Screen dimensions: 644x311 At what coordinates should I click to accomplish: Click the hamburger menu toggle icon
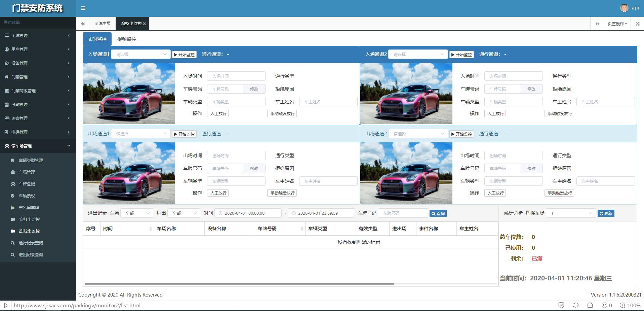83,8
